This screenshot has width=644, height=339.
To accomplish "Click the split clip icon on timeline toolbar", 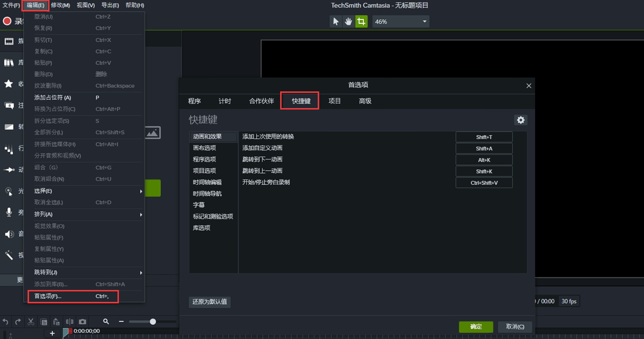I will [70, 322].
